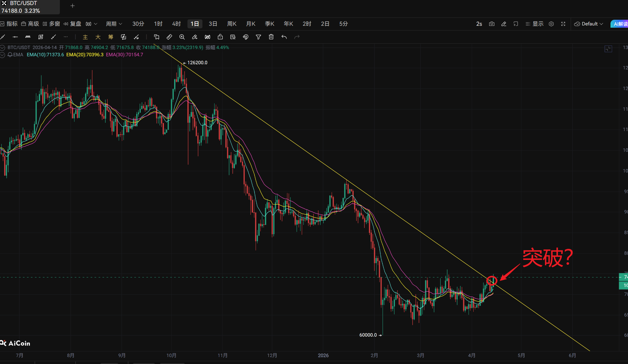Open the filter funnel icon
The width and height of the screenshot is (628, 364).
pos(258,37)
